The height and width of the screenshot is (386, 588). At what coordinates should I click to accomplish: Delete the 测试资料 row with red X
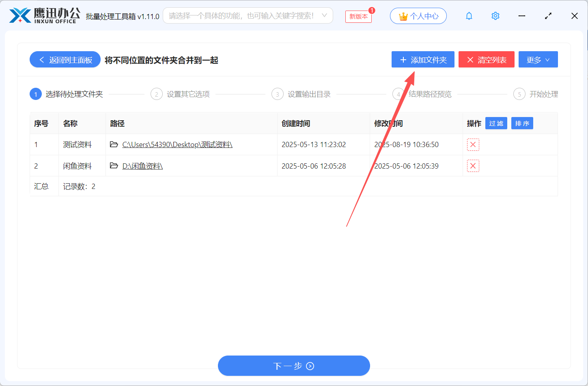pyautogui.click(x=473, y=145)
